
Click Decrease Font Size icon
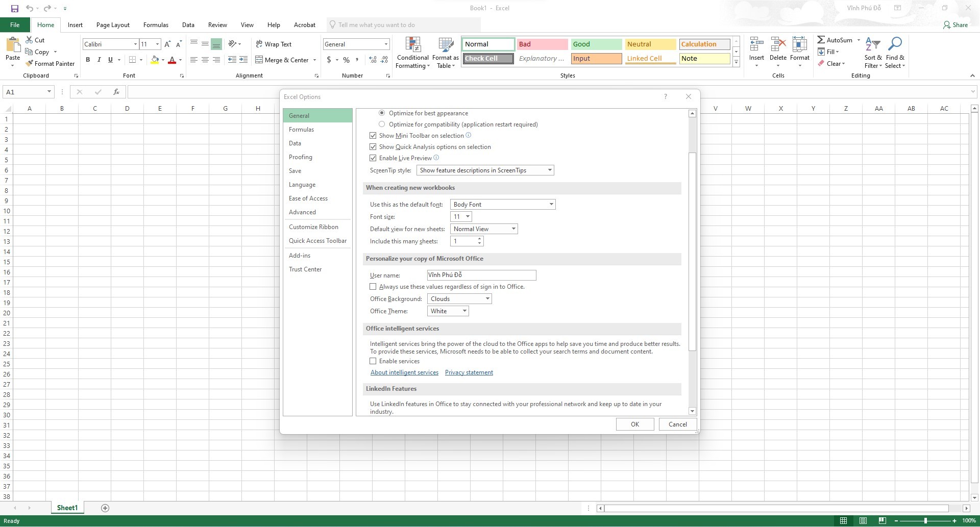(179, 44)
